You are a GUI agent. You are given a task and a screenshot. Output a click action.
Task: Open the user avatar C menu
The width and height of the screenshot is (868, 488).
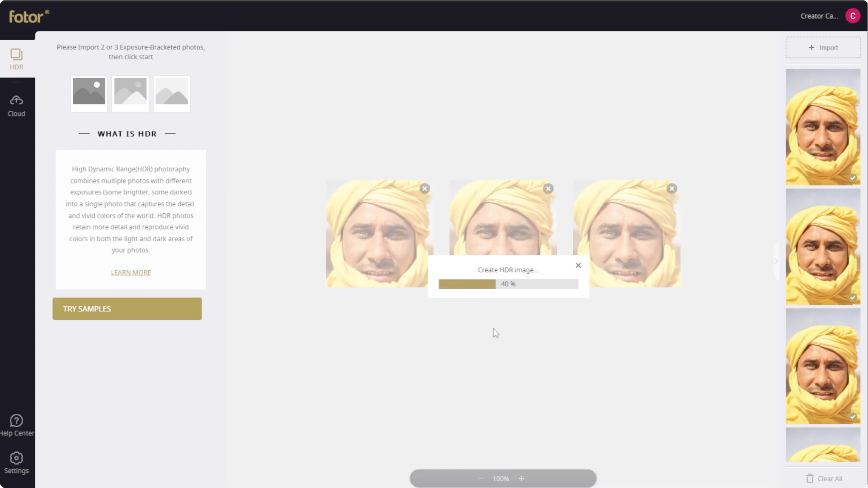coord(852,16)
